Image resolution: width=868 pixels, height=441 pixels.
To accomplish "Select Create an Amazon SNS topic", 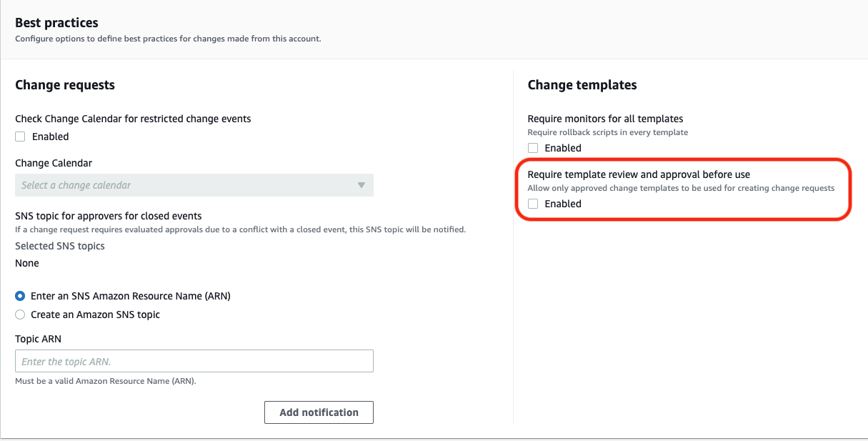I will point(20,314).
